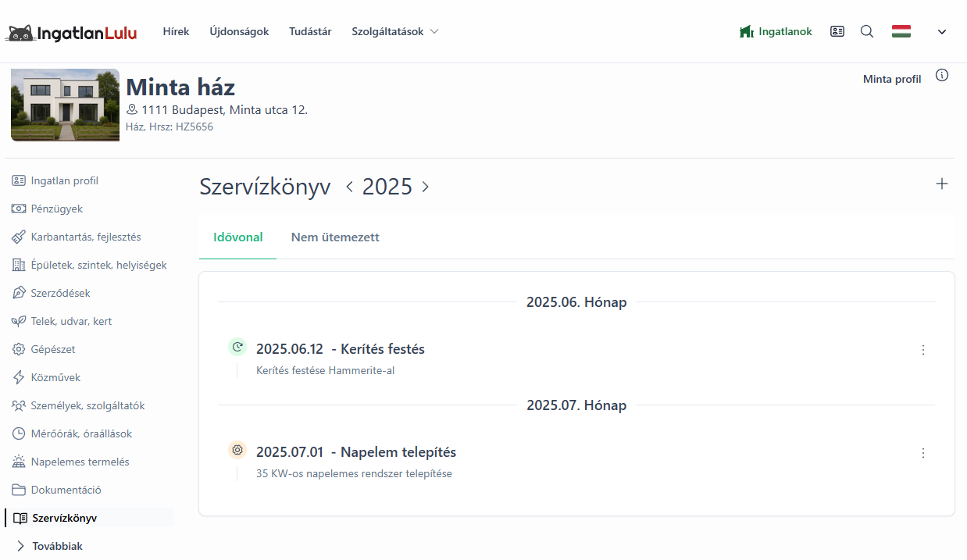Click the Dokumentáció folder icon
Screen dimensions: 967x560
point(19,490)
